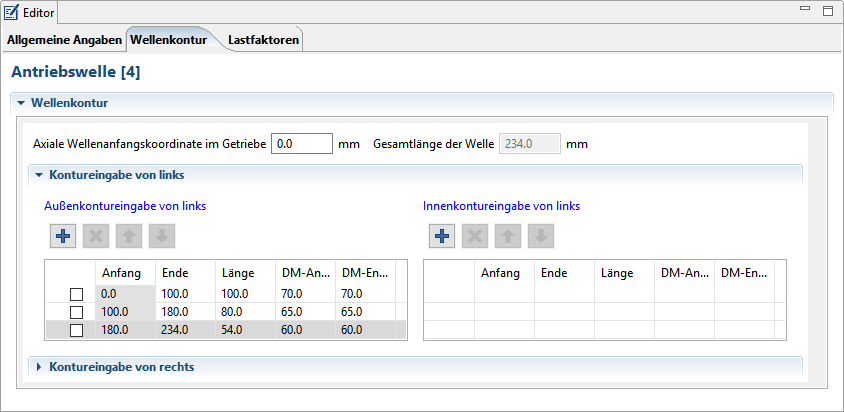The width and height of the screenshot is (844, 412).
Task: Expand the Kontureingabe von rechts section
Action: tap(40, 367)
